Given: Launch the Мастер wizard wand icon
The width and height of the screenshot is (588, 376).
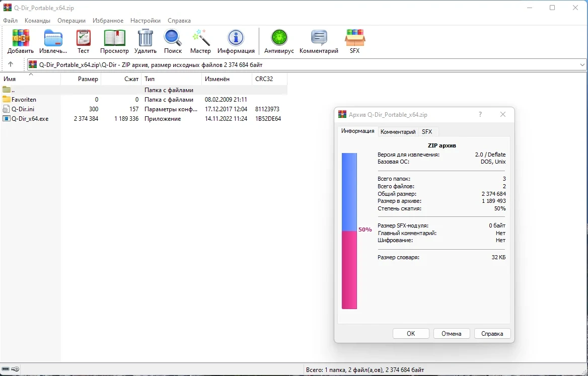Looking at the screenshot, I should coord(201,38).
